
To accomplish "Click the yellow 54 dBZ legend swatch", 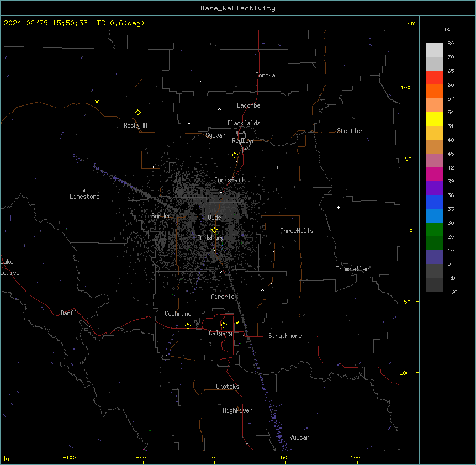I will pos(434,119).
